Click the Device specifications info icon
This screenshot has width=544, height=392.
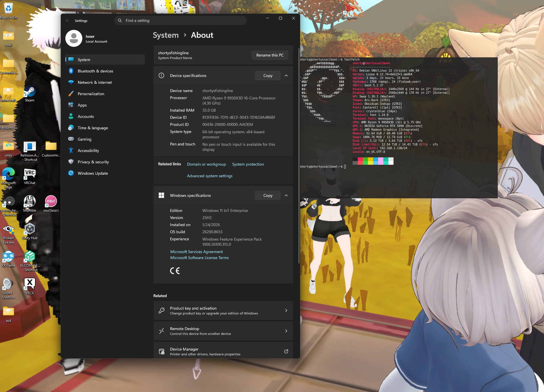pyautogui.click(x=161, y=76)
